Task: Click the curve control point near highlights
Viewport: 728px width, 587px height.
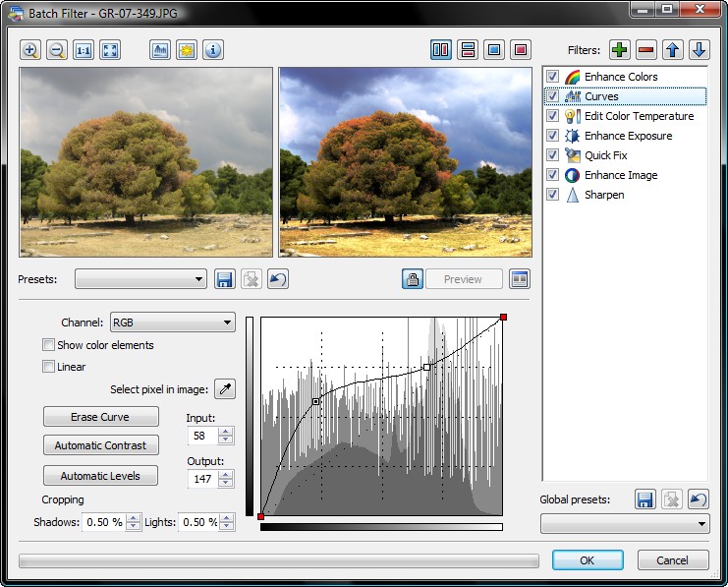Action: pyautogui.click(x=426, y=368)
